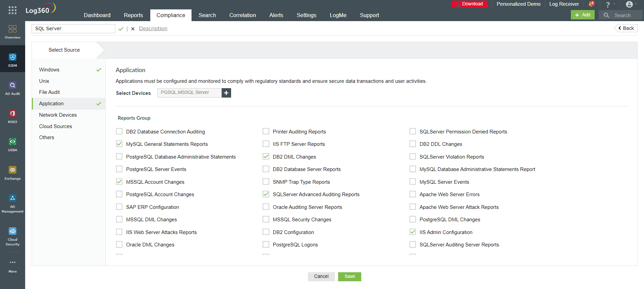Uncheck DB2 DML Changes
Screen dimensions: 644x289
pos(266,157)
